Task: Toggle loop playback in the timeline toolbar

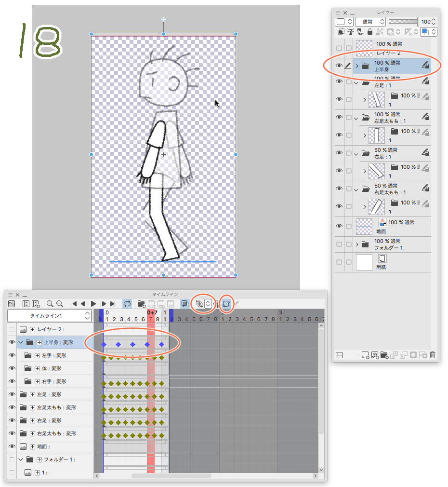Action: click(127, 304)
